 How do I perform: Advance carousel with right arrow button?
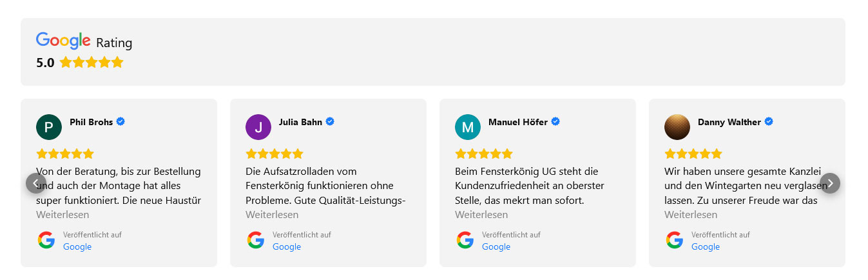[x=830, y=183]
